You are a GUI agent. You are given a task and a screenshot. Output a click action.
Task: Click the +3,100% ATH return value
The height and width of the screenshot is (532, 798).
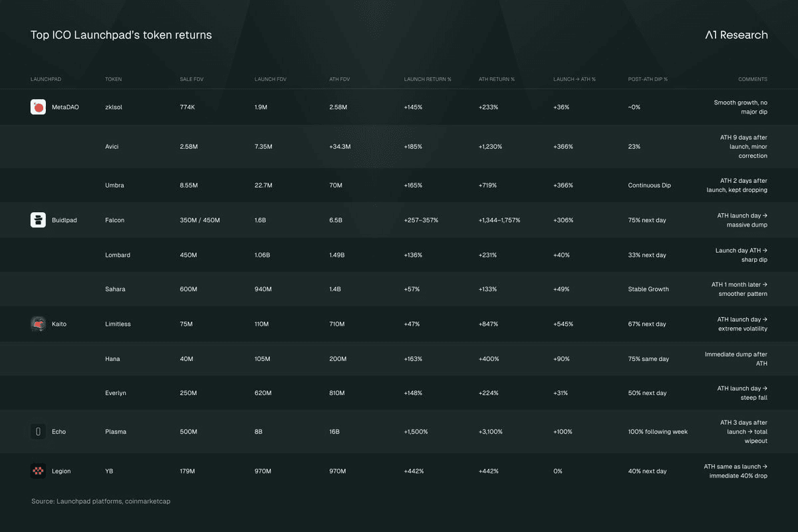[491, 432]
